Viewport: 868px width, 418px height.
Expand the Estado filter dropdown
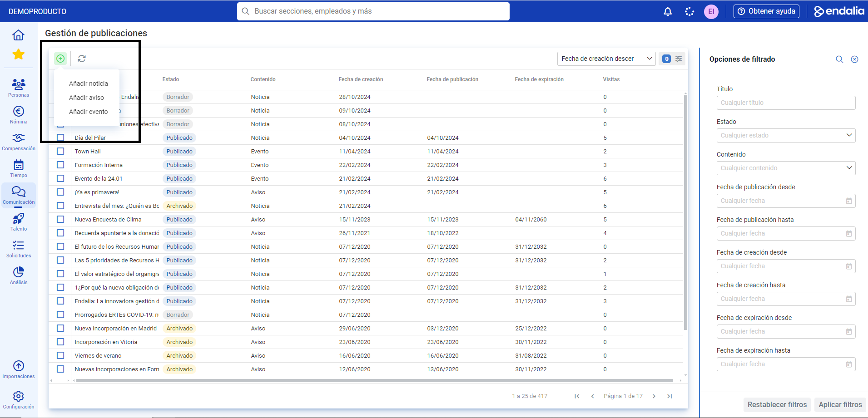(x=786, y=135)
